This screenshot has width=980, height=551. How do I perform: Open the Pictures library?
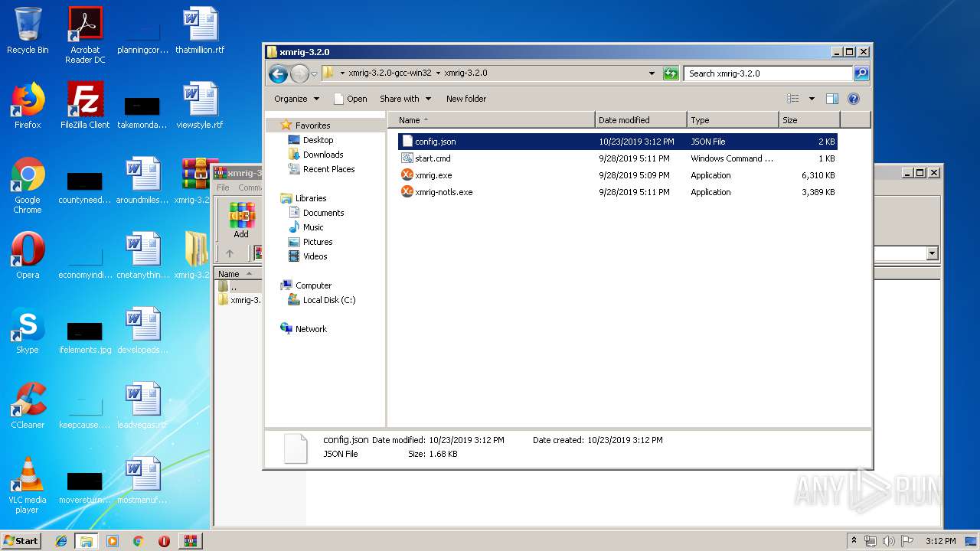(310, 242)
